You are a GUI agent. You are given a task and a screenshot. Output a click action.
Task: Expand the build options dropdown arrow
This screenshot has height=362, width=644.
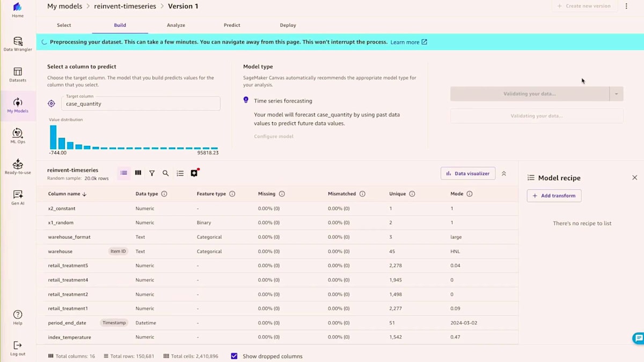(x=617, y=94)
